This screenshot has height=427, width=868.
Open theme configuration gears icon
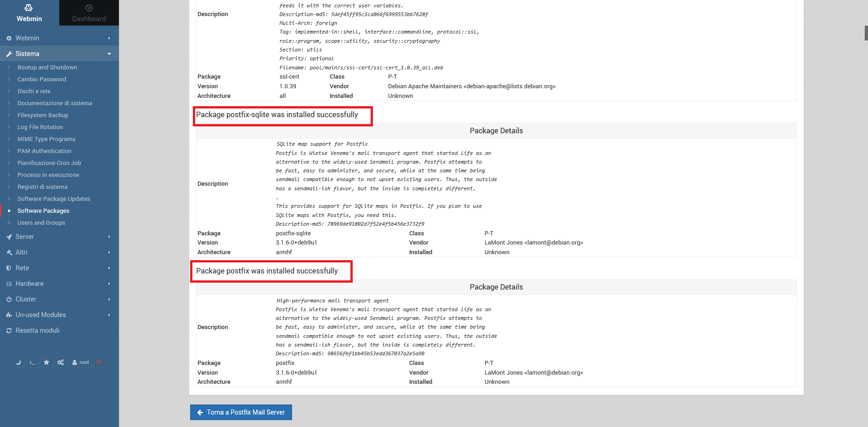pos(61,362)
